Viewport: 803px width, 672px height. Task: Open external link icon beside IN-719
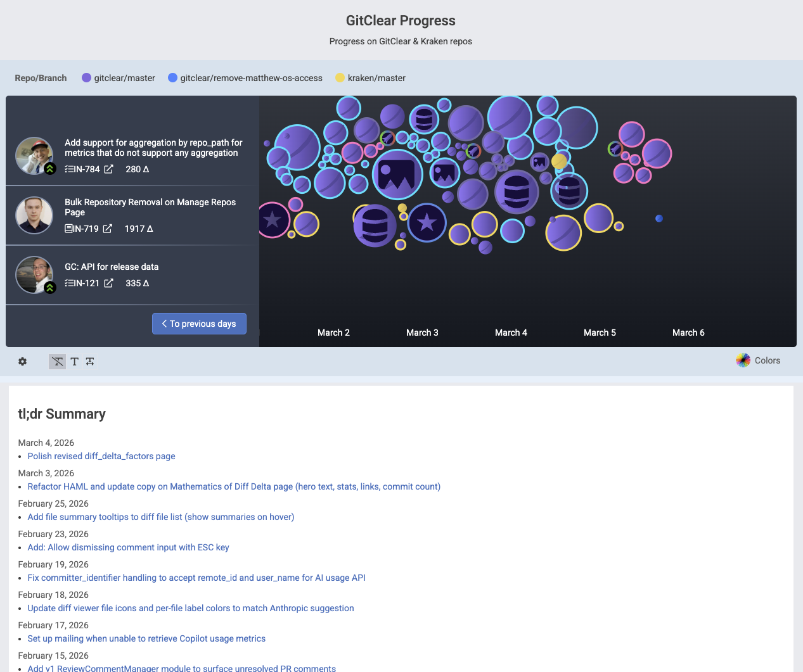(108, 229)
